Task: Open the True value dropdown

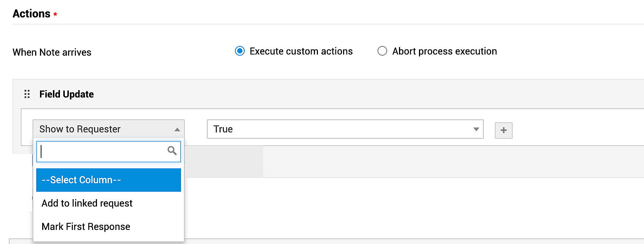Action: (345, 129)
